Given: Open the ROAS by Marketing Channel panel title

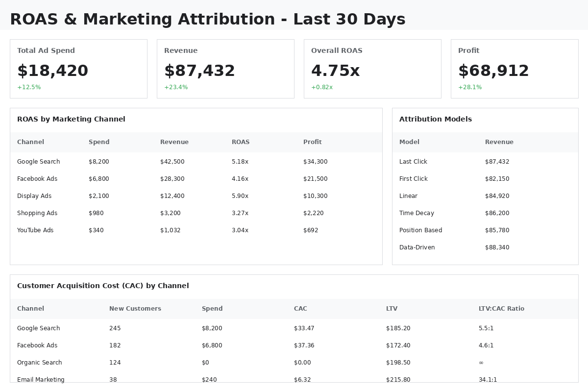Looking at the screenshot, I should point(71,119).
